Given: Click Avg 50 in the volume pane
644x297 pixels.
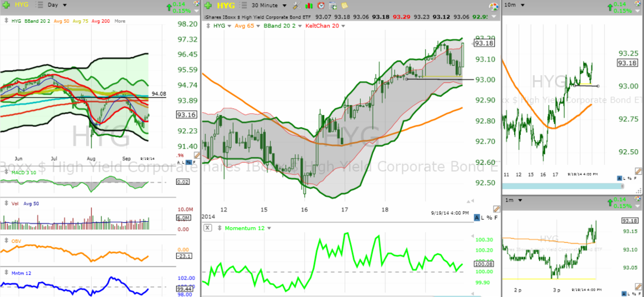Looking at the screenshot, I should pos(31,204).
